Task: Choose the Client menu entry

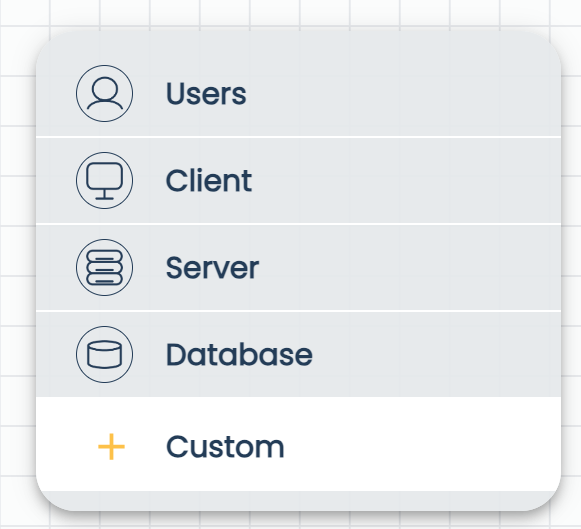Action: pyautogui.click(x=299, y=181)
